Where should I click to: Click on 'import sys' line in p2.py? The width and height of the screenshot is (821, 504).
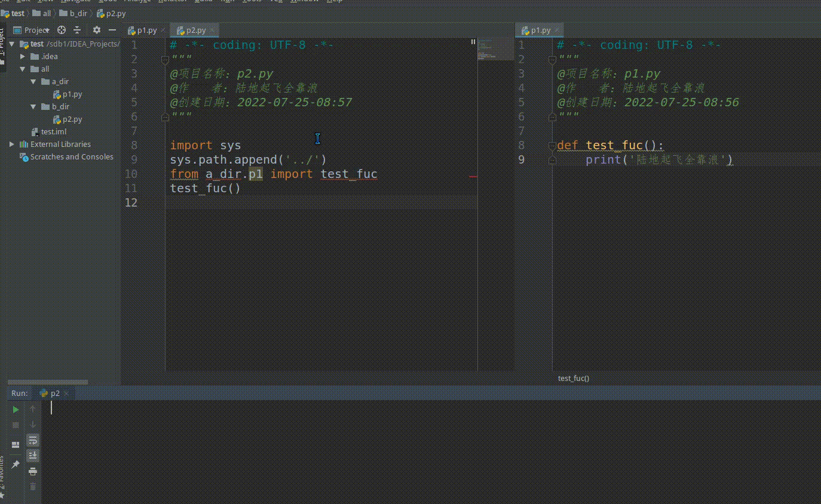[206, 145]
